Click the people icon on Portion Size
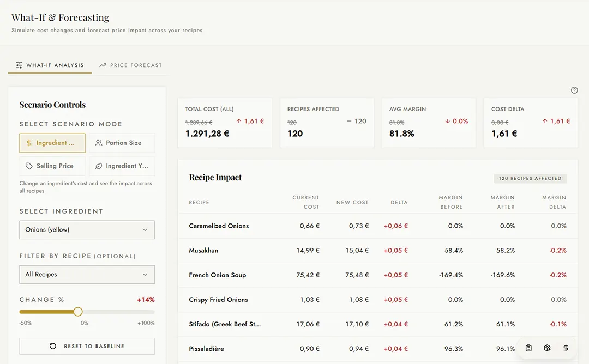The height and width of the screenshot is (364, 589). [99, 143]
